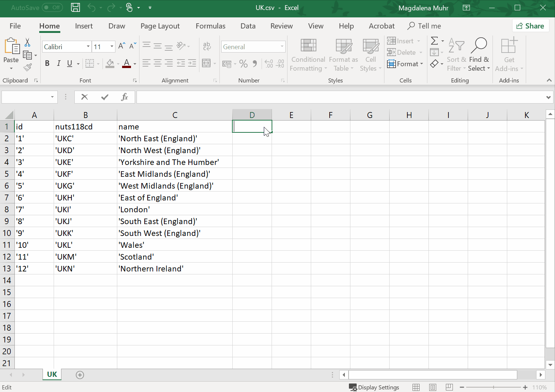
Task: Collapse the ribbon with the caret
Action: point(549,80)
